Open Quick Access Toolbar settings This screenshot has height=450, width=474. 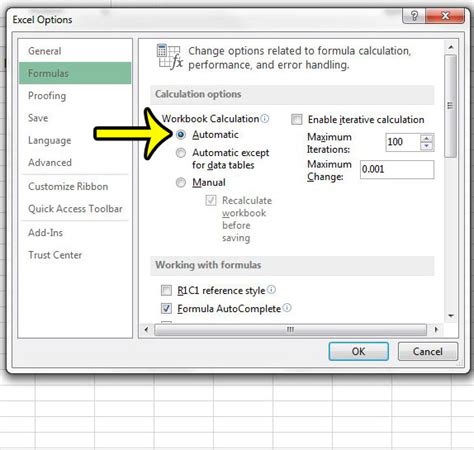pyautogui.click(x=75, y=209)
